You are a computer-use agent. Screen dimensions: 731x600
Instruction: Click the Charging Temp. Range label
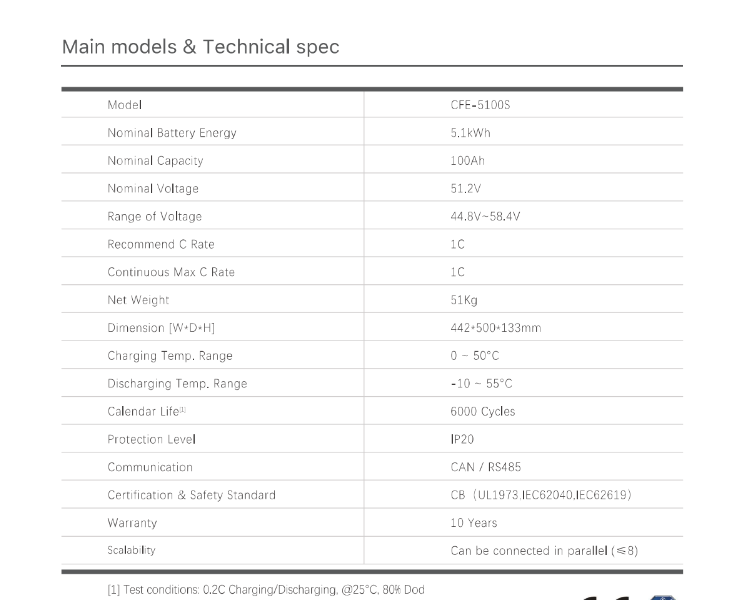tap(169, 356)
